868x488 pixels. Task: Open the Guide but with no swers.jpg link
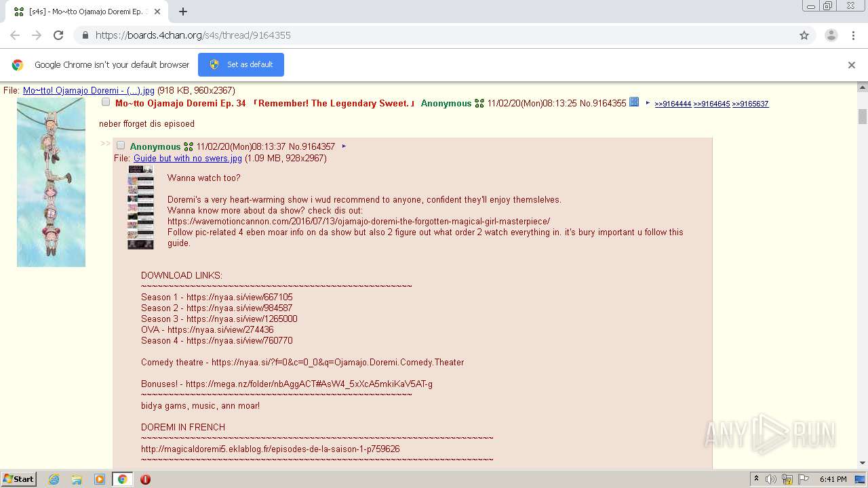[188, 158]
